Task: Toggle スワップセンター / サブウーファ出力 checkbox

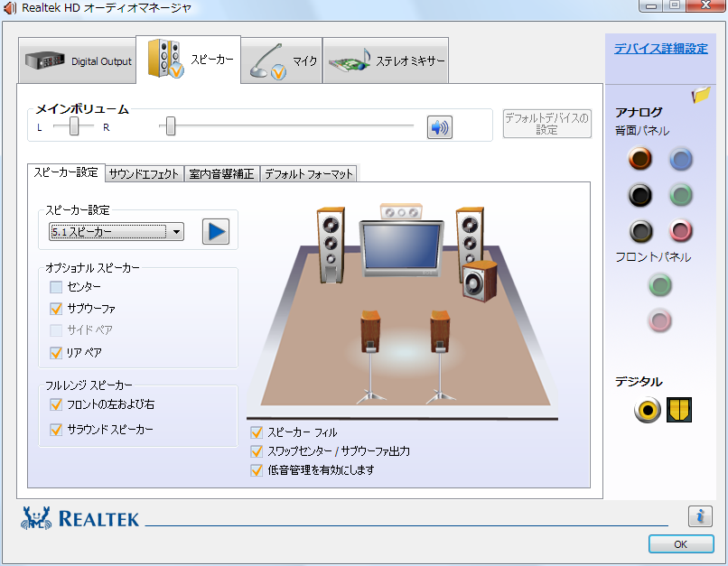Action: 257,451
